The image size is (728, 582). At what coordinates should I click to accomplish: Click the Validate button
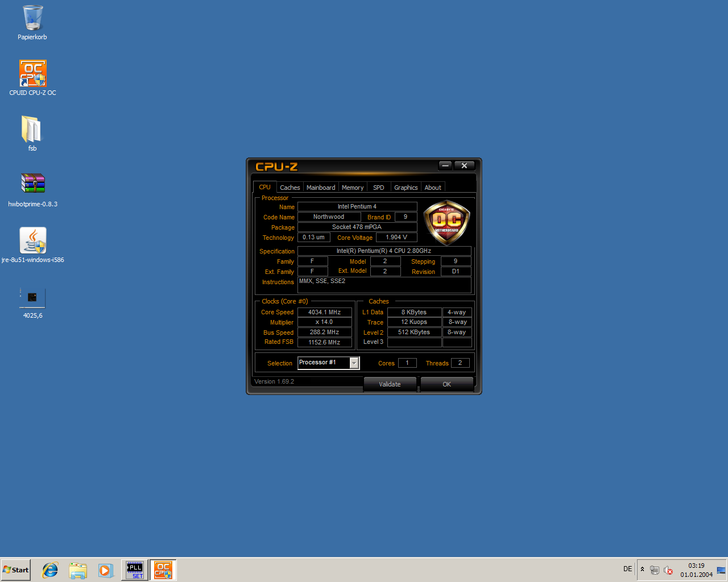coord(390,384)
